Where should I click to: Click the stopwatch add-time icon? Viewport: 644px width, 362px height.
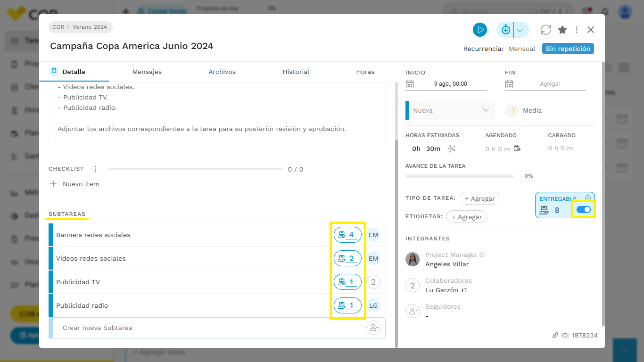pos(505,30)
